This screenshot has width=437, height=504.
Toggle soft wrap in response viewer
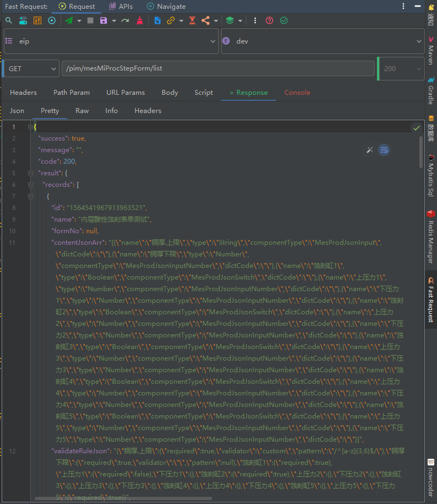click(x=384, y=150)
